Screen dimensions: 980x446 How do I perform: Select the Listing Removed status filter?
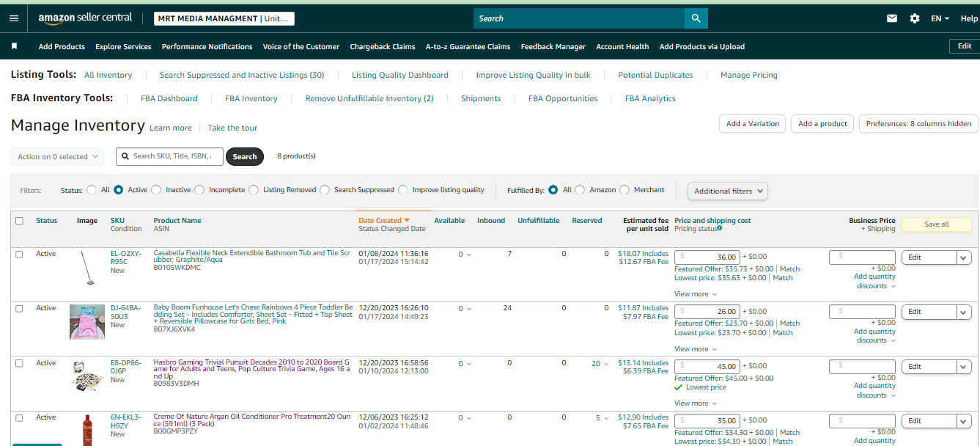pyautogui.click(x=254, y=190)
